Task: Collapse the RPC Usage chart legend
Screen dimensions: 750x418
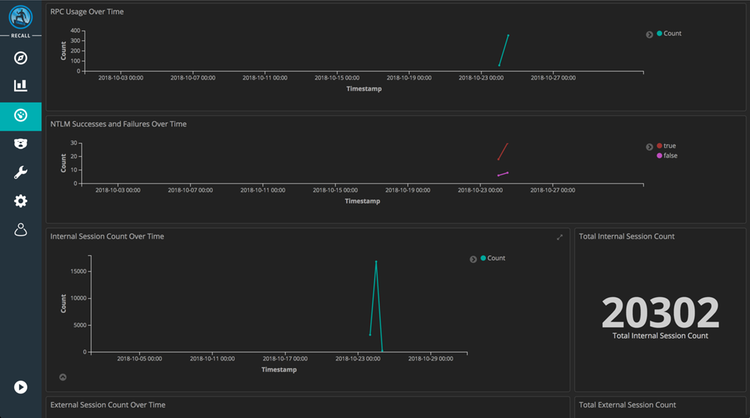Action: tap(649, 34)
